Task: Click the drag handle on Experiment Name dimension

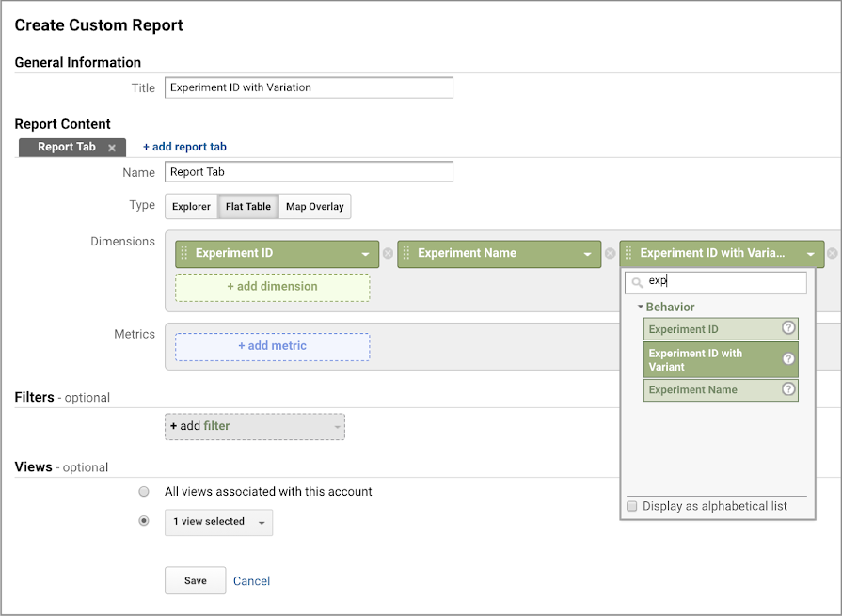Action: 406,253
